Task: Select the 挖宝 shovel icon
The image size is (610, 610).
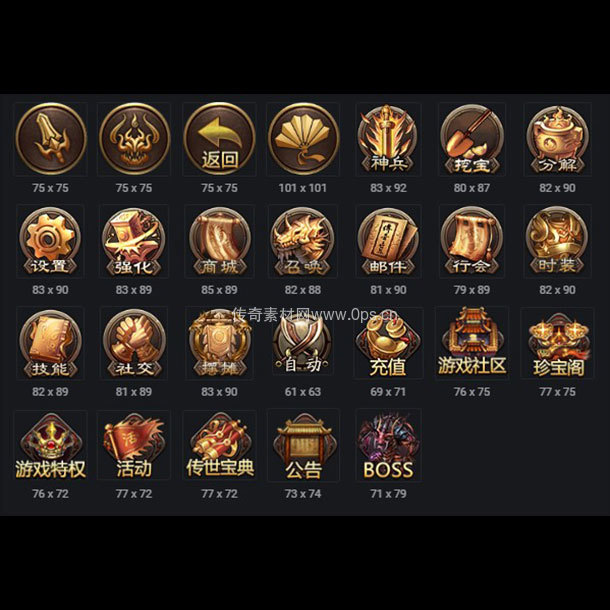Action: point(472,139)
